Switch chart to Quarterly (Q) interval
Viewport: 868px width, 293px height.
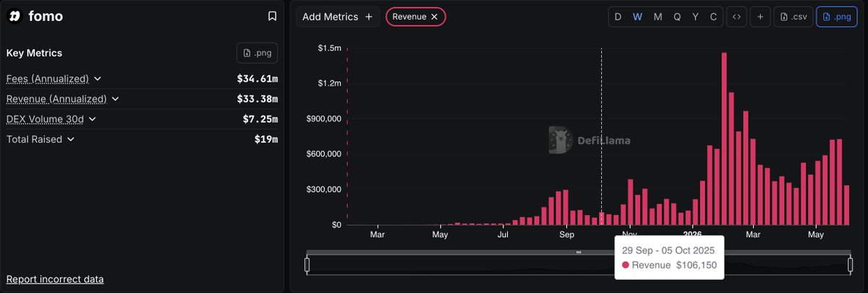point(677,17)
